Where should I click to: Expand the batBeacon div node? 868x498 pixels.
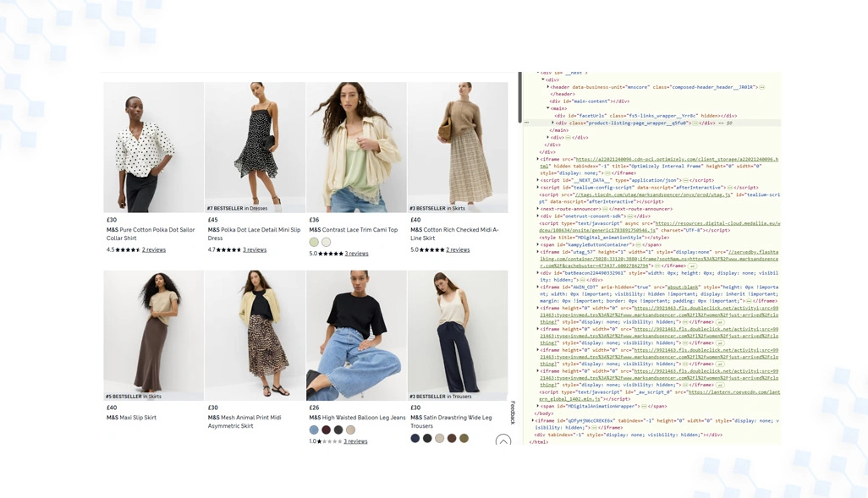click(537, 273)
